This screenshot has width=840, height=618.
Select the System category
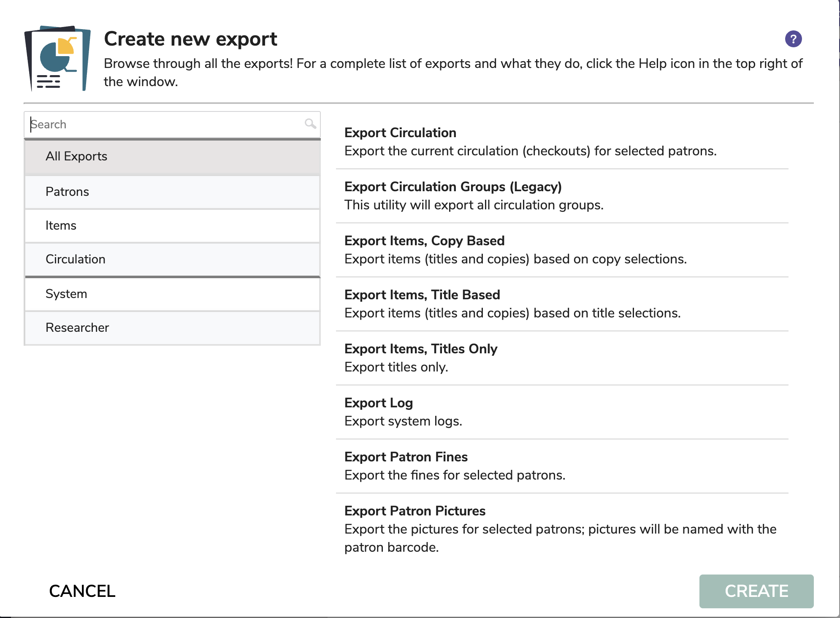[x=172, y=294]
